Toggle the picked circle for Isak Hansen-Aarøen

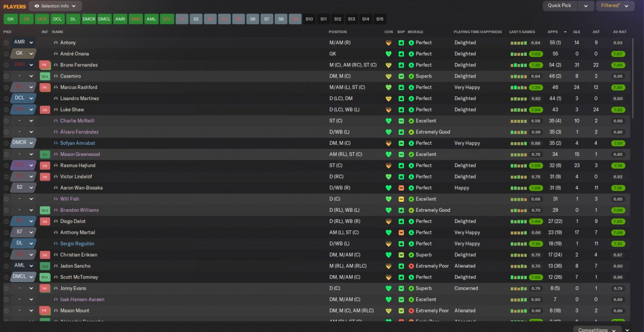point(6,299)
